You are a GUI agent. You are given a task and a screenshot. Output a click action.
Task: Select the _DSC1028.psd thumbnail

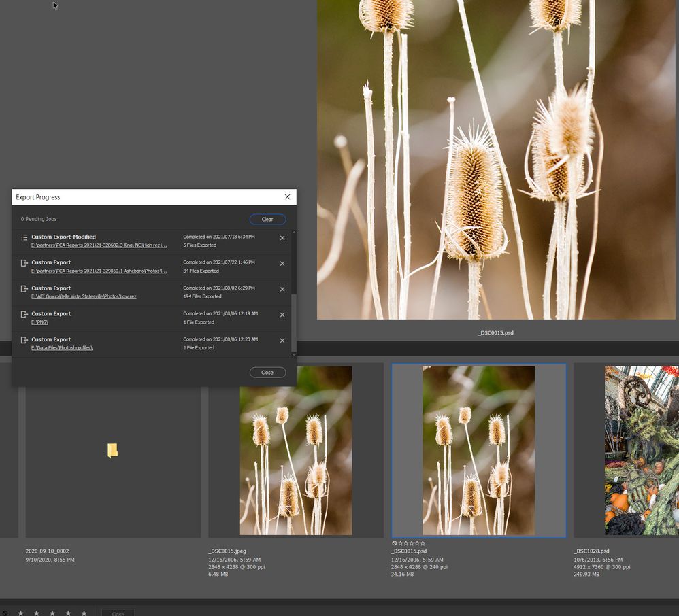(x=642, y=450)
